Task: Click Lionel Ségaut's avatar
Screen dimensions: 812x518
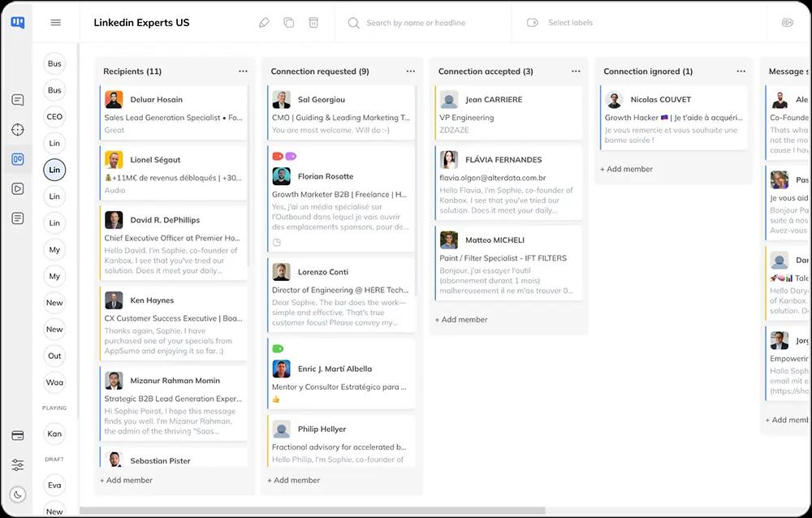Action: click(114, 160)
